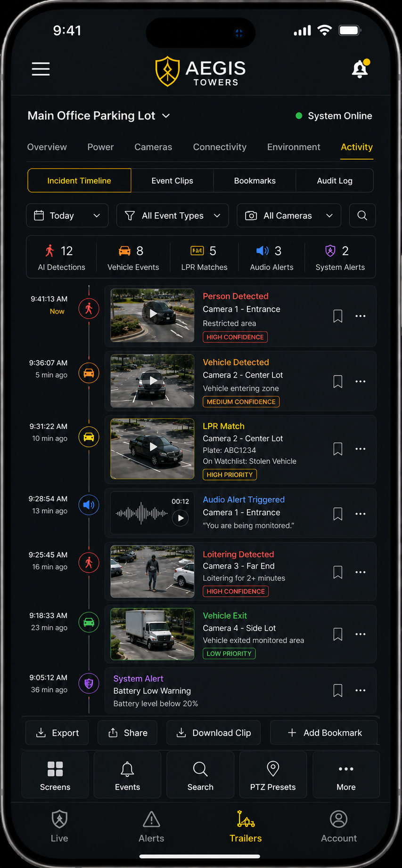Open the Events bell shortcut
This screenshot has height=868, width=402.
pyautogui.click(x=127, y=775)
